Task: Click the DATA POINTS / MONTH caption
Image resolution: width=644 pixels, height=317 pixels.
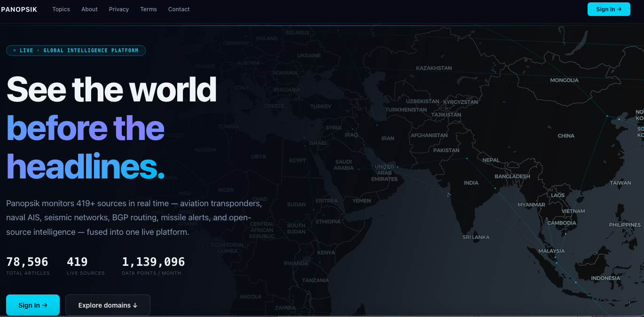Action: pos(151,273)
